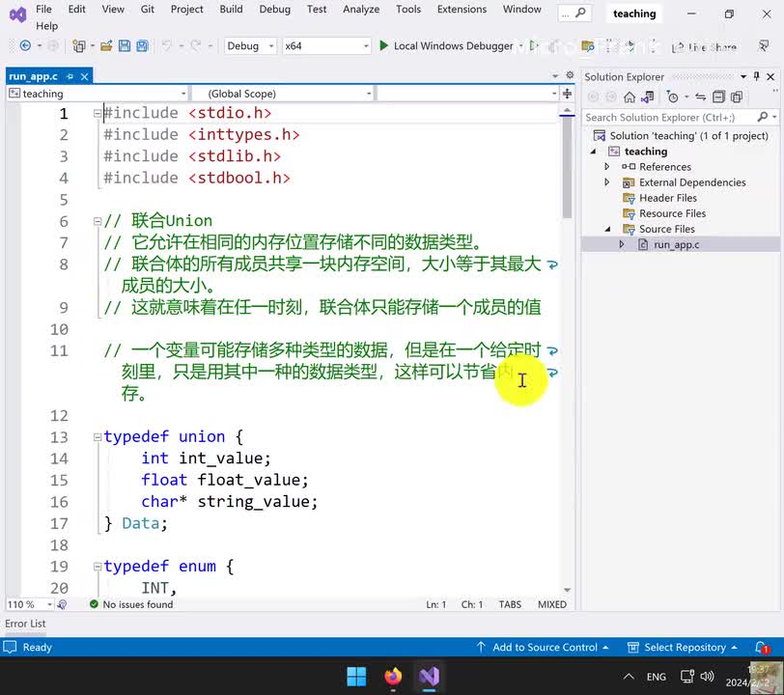784x695 pixels.
Task: Open the notifications bell icon
Action: [762, 647]
